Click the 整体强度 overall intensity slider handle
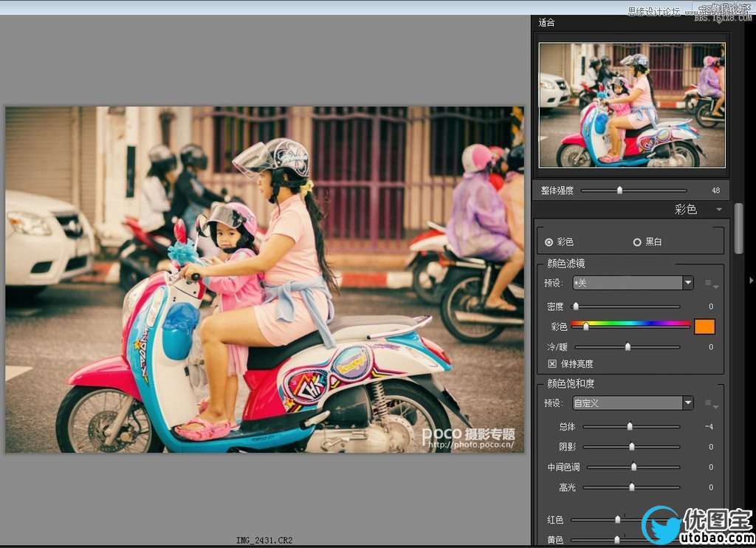Image resolution: width=756 pixels, height=548 pixels. 619,191
